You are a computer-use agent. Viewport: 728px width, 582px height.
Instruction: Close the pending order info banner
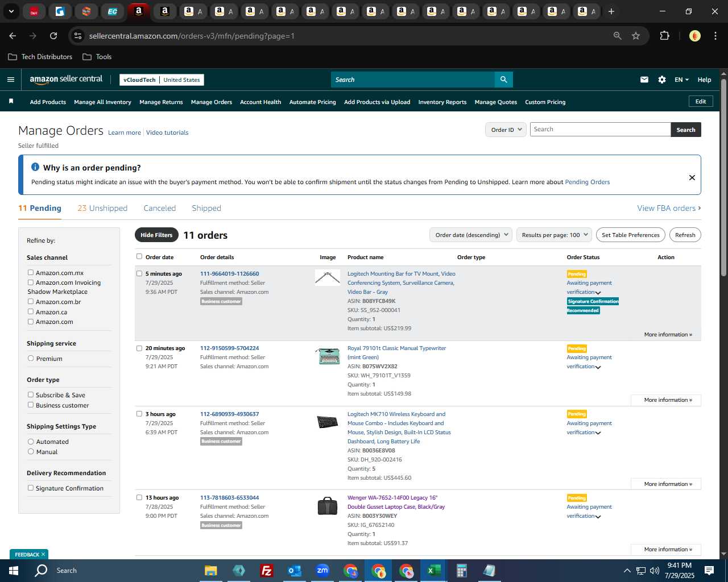[x=692, y=177]
